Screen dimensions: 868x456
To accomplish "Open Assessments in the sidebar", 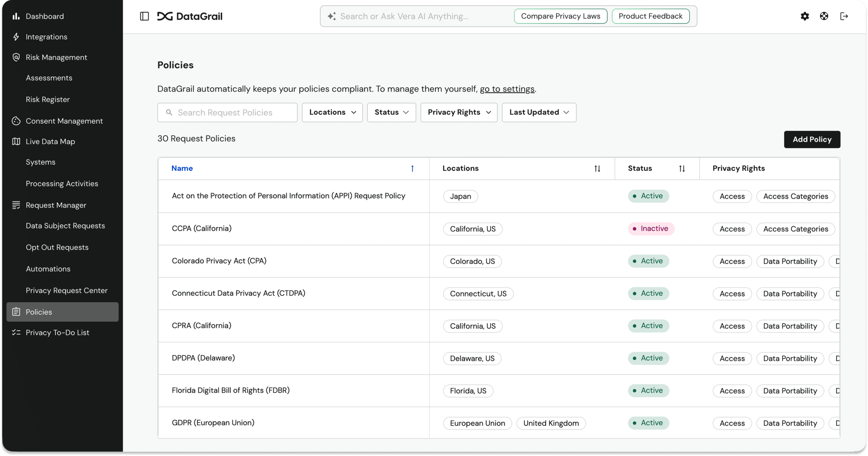I will (49, 78).
